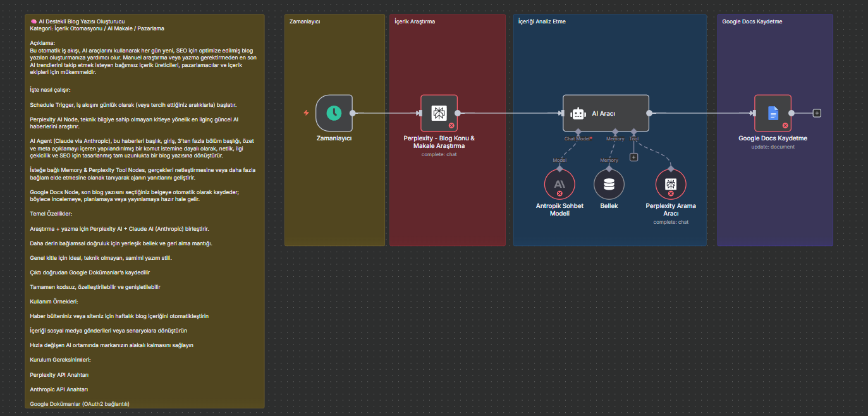Click the 'Perplexity API Anahtarı' line
The height and width of the screenshot is (416, 868).
pos(59,374)
